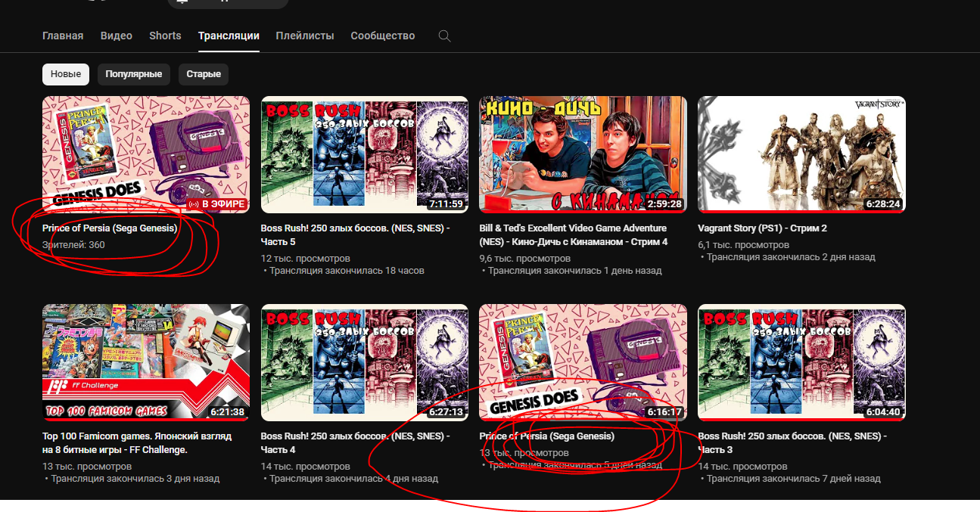980x512 pixels.
Task: Click the 6:28:24 duration badge
Action: (883, 204)
